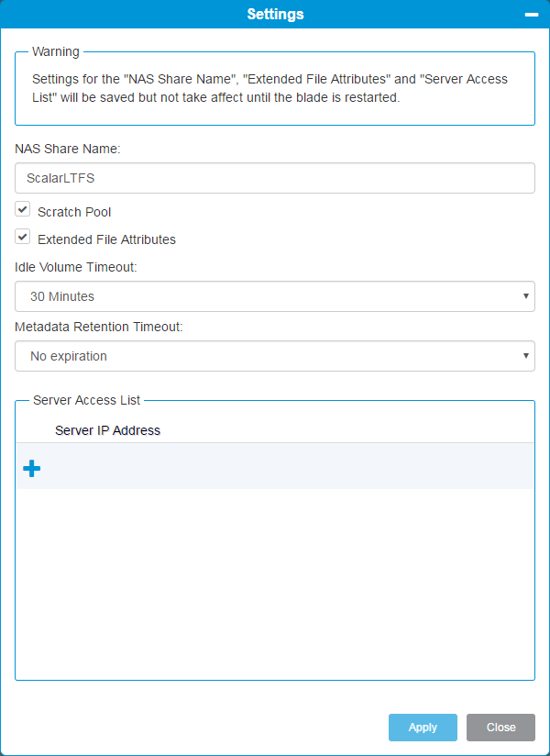Expand the Metadata Retention Timeout dropdown
Image resolution: width=550 pixels, height=756 pixels.
[274, 356]
